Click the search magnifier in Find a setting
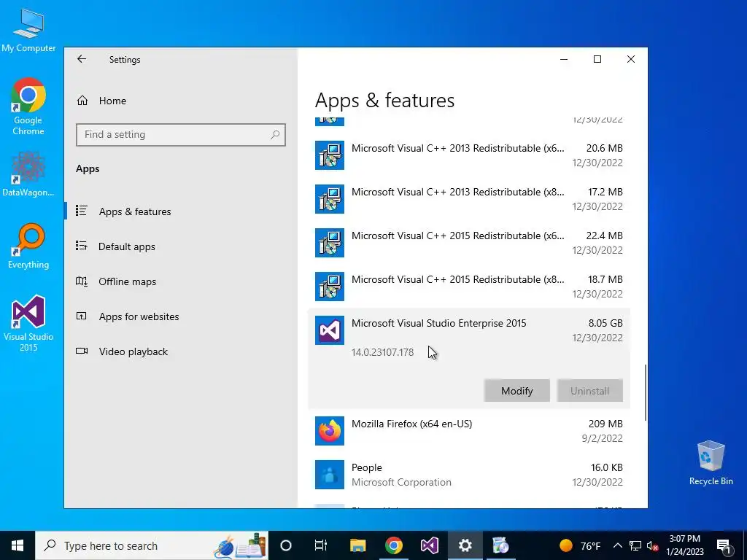The width and height of the screenshot is (747, 560). (275, 135)
